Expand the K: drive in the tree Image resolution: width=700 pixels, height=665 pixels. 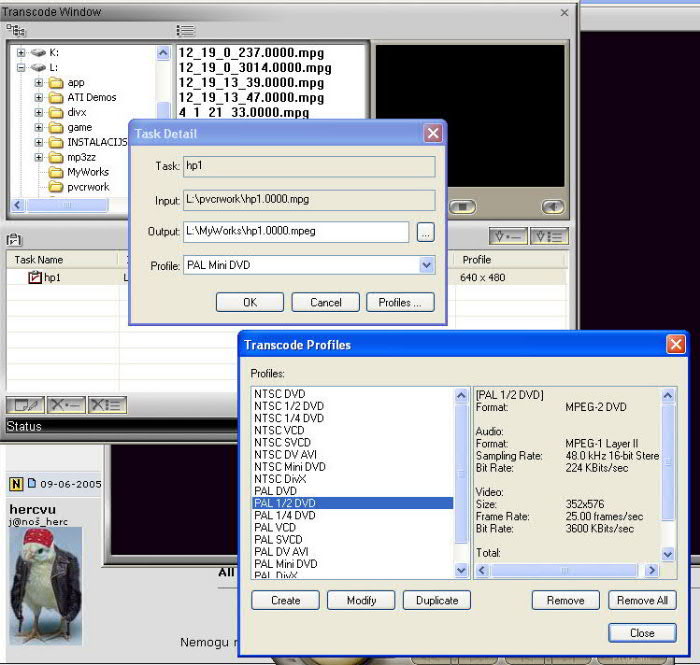point(21,52)
